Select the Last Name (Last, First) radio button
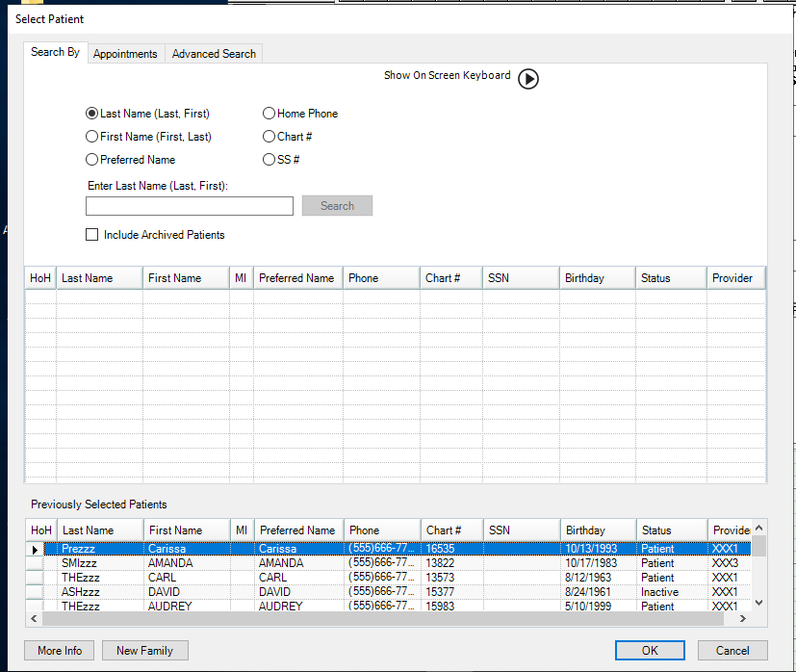 tap(147, 114)
